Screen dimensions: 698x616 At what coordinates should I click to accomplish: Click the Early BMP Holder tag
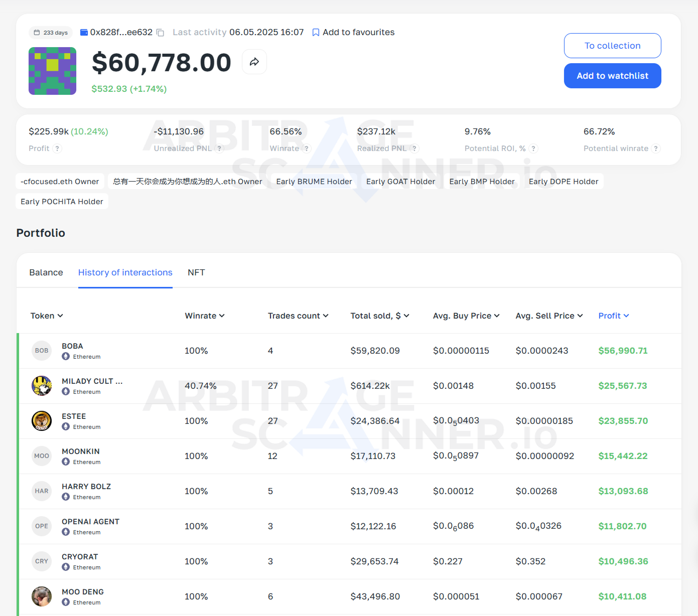tap(482, 182)
